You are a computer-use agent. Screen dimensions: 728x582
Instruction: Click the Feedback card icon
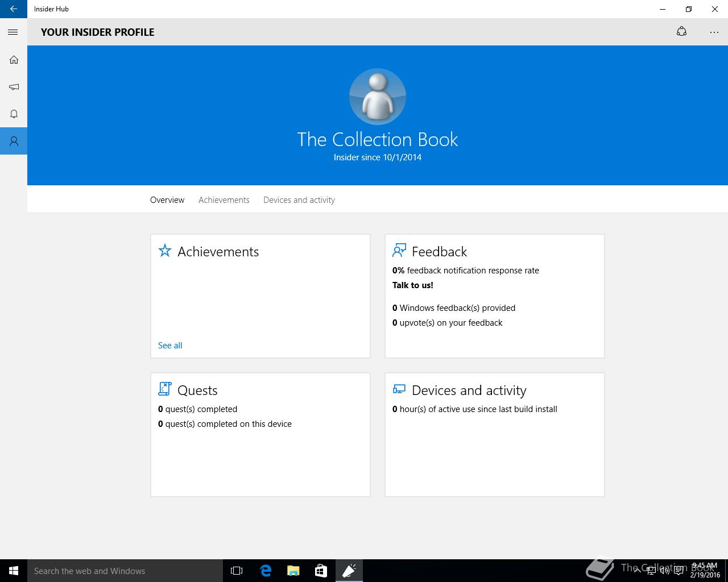pos(399,251)
